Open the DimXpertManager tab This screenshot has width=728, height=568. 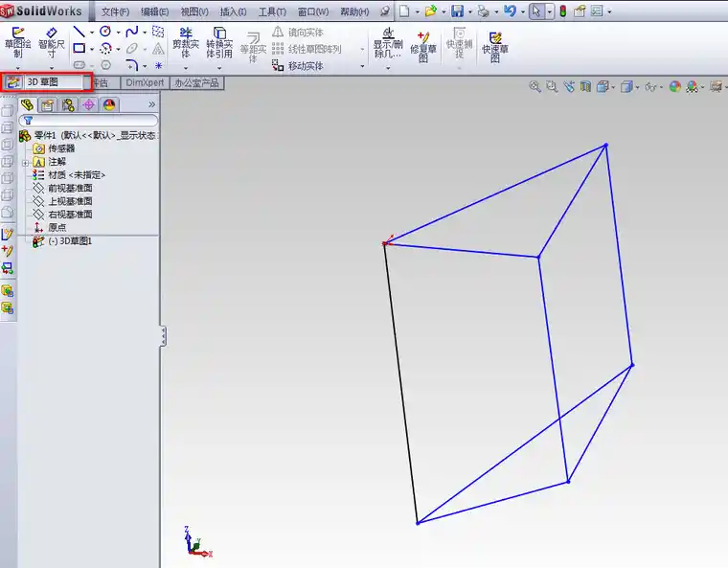89,105
